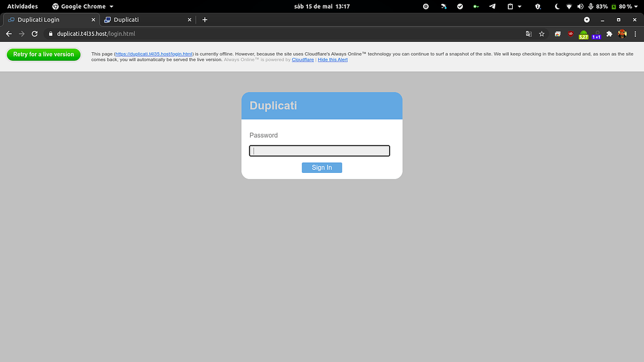Open the tab search dropdown button
The width and height of the screenshot is (644, 362).
587,20
